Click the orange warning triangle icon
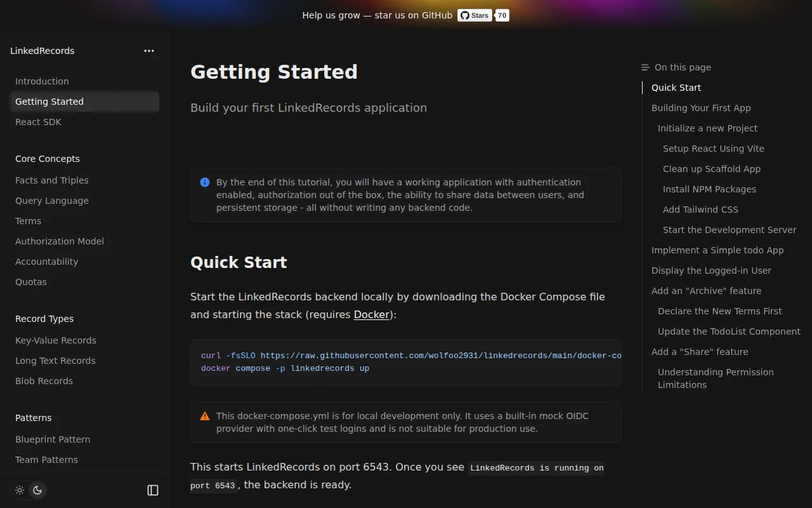The image size is (812, 508). pos(205,416)
